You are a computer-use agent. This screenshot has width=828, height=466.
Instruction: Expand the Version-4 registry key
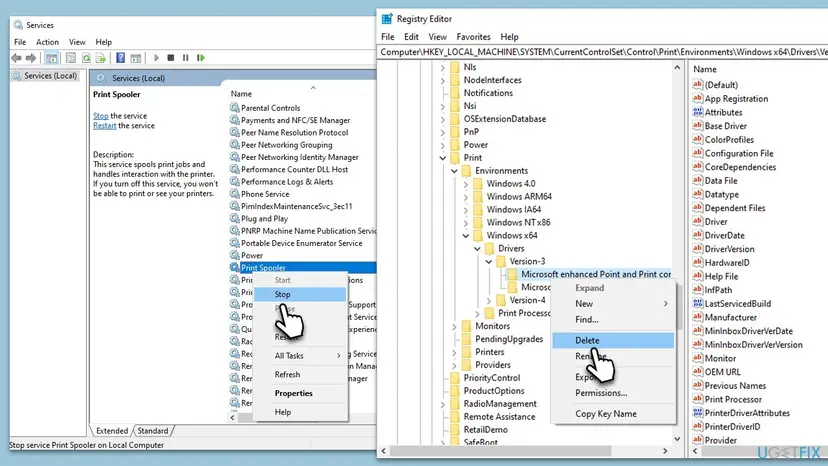click(489, 301)
